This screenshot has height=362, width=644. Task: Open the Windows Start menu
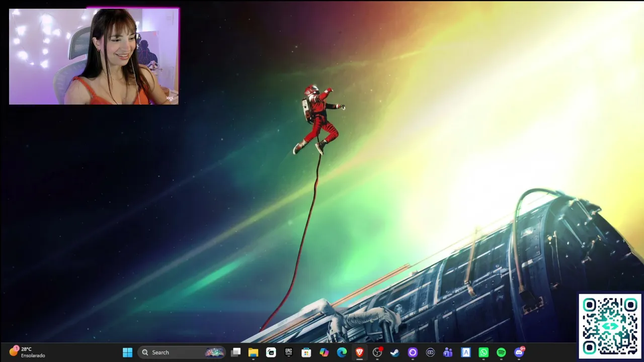127,352
